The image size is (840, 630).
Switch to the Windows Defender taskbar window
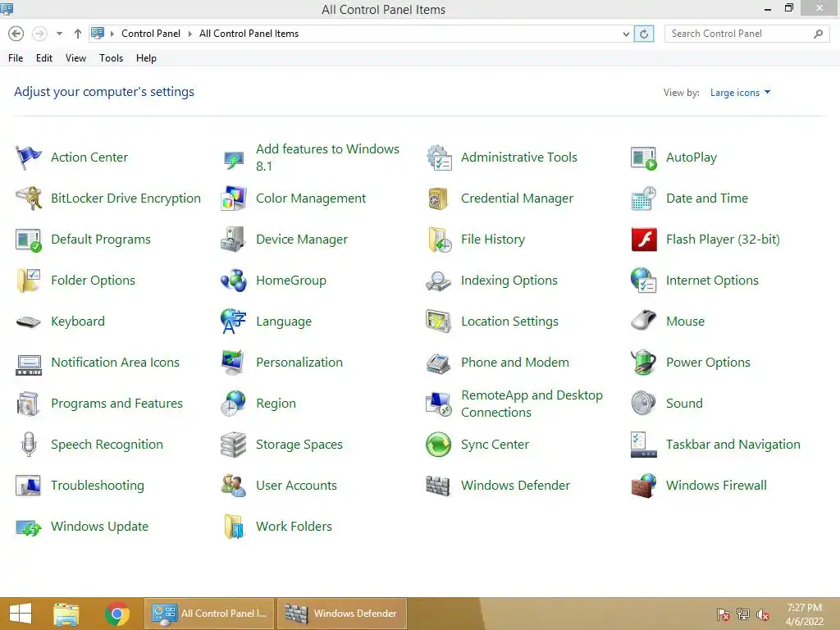coord(342,614)
